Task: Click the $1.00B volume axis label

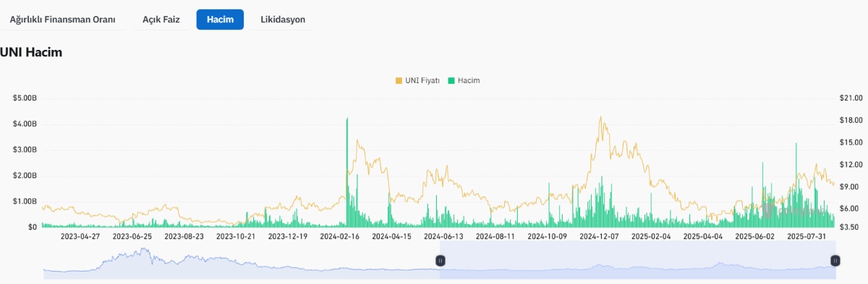Action: click(x=25, y=201)
